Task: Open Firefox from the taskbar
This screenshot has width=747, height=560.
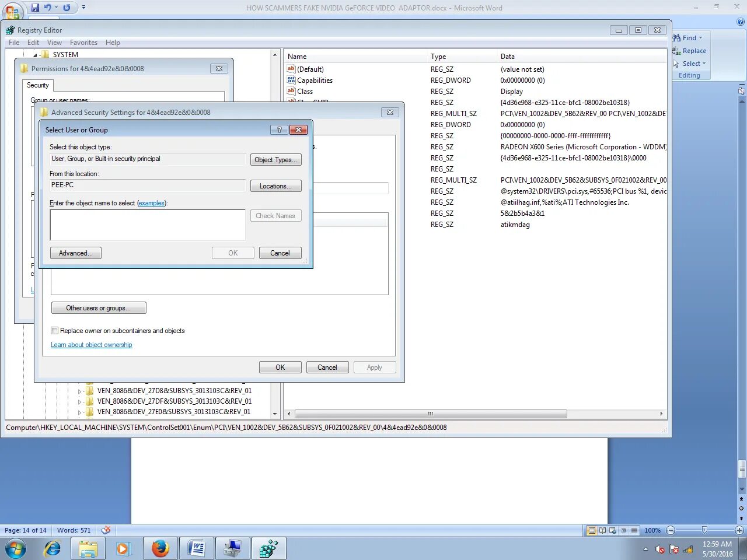Action: (160, 549)
